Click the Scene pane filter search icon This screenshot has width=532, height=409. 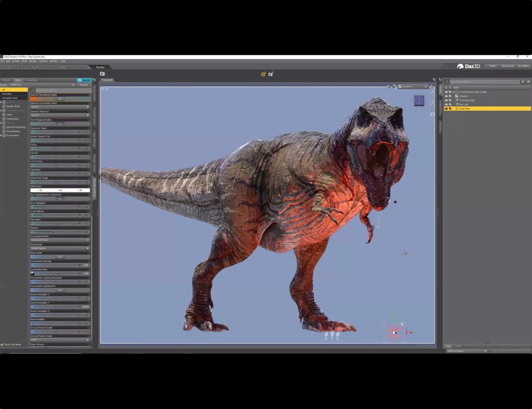(447, 82)
